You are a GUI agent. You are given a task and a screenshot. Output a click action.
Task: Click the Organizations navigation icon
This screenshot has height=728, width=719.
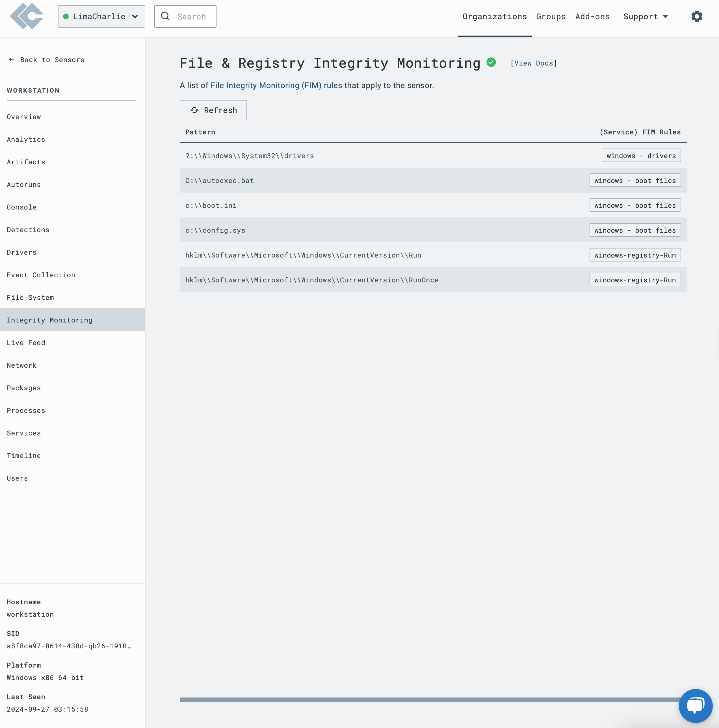[495, 16]
